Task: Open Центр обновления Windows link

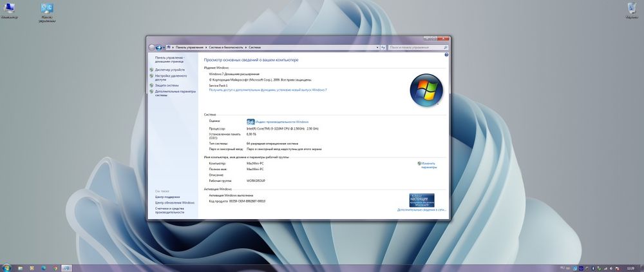Action: click(175, 203)
